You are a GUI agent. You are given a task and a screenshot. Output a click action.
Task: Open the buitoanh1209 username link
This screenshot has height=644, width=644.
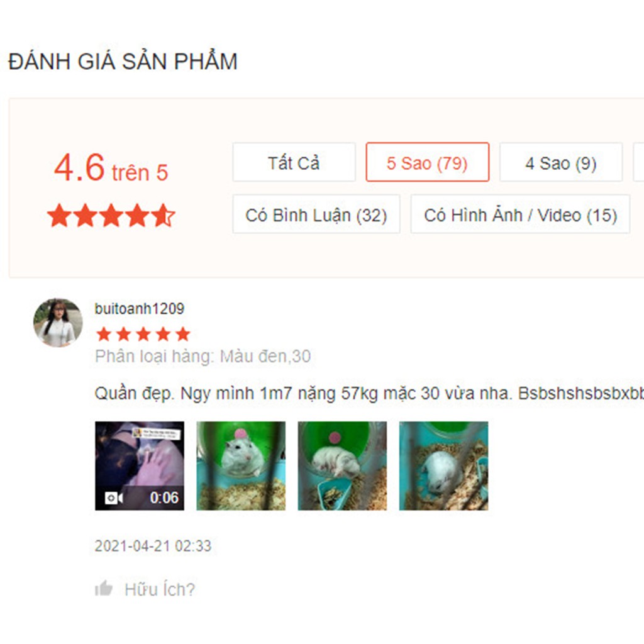tap(139, 308)
